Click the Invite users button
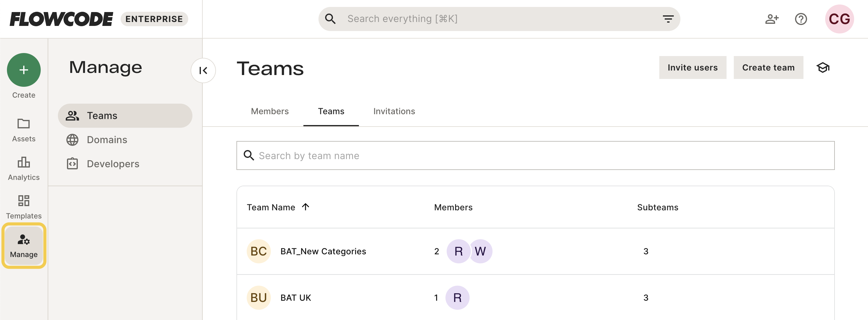The image size is (868, 320). click(692, 67)
